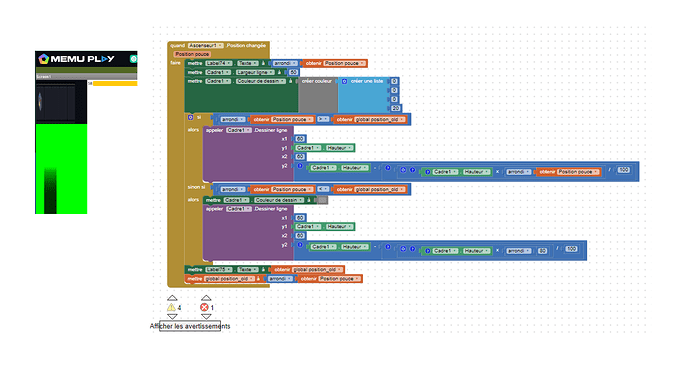
Task: Click 'Afficher les avertissements' button
Action: tap(190, 326)
